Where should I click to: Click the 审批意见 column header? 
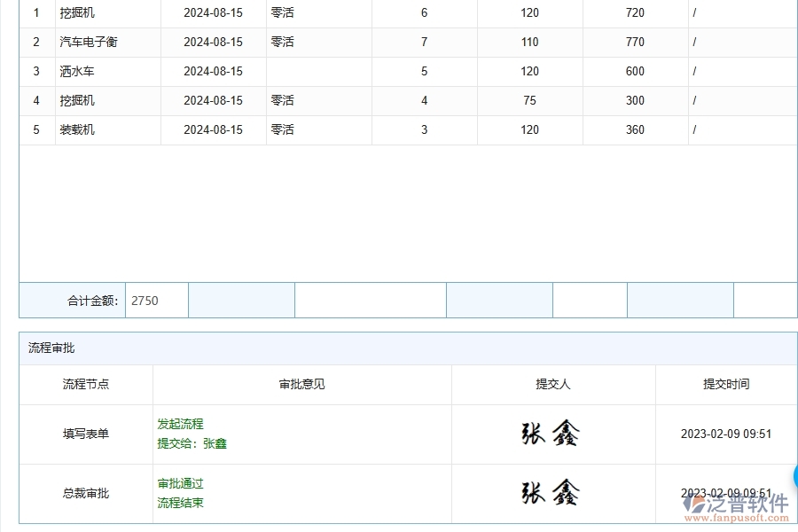click(x=300, y=384)
